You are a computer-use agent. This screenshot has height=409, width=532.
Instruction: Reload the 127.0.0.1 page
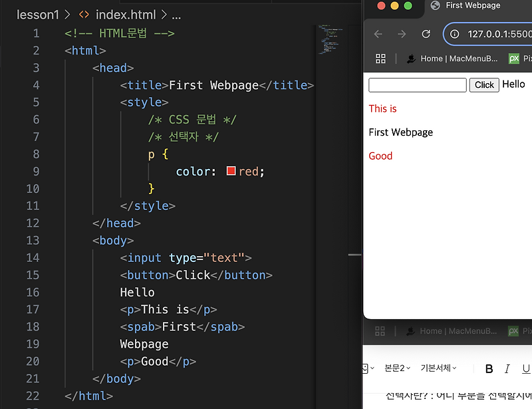[426, 34]
